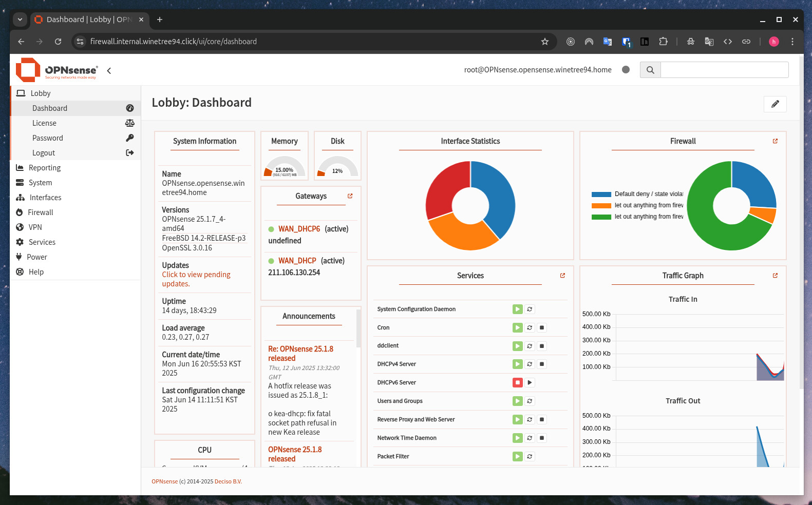Open Traffic Graph widget link icon
Image resolution: width=812 pixels, height=505 pixels.
click(x=775, y=276)
